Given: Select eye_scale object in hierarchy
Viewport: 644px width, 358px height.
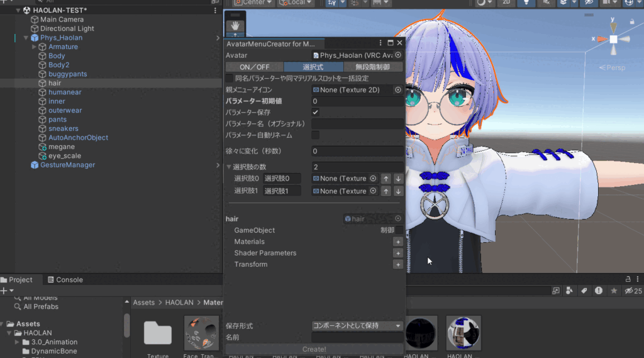Looking at the screenshot, I should tap(65, 156).
